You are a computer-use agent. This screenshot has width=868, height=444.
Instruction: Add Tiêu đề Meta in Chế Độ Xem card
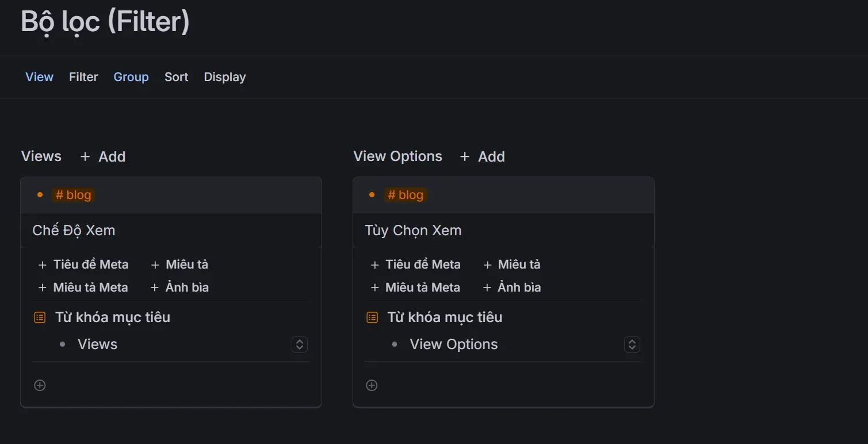pos(83,265)
